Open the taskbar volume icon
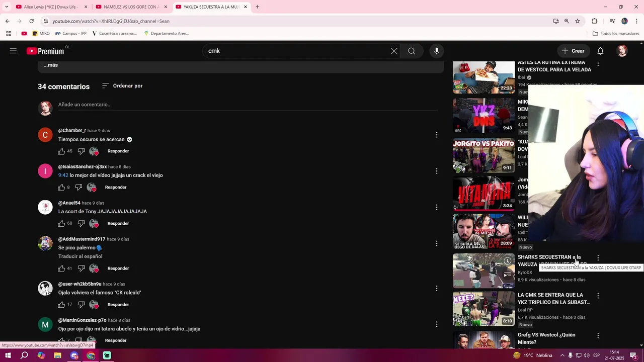 586,355
